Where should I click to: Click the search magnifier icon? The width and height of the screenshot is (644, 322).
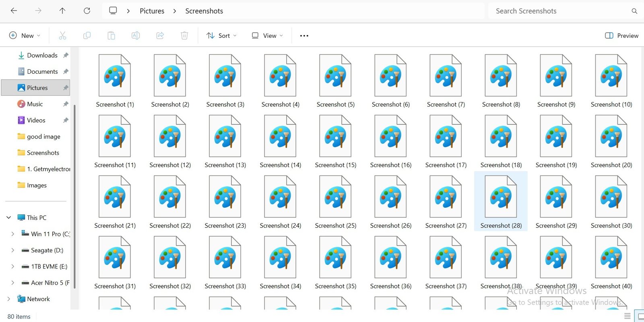(x=634, y=11)
